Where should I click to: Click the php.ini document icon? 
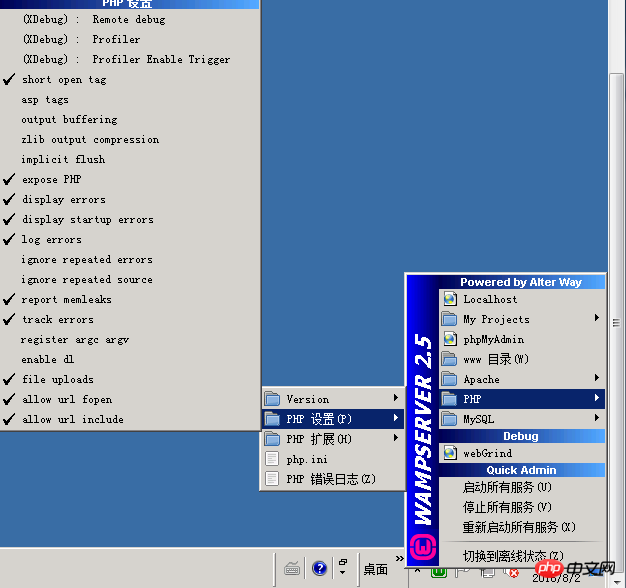272,459
